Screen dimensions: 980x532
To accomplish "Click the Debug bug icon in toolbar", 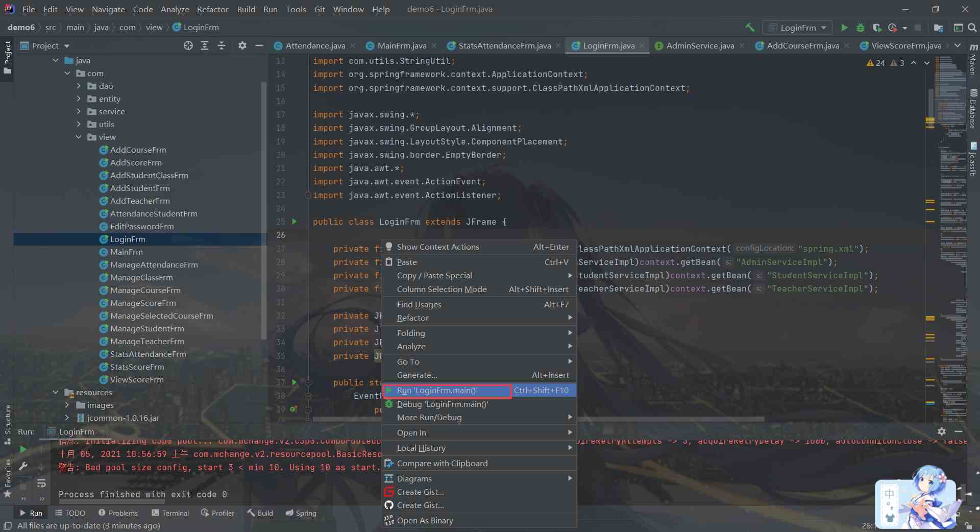I will pyautogui.click(x=861, y=28).
